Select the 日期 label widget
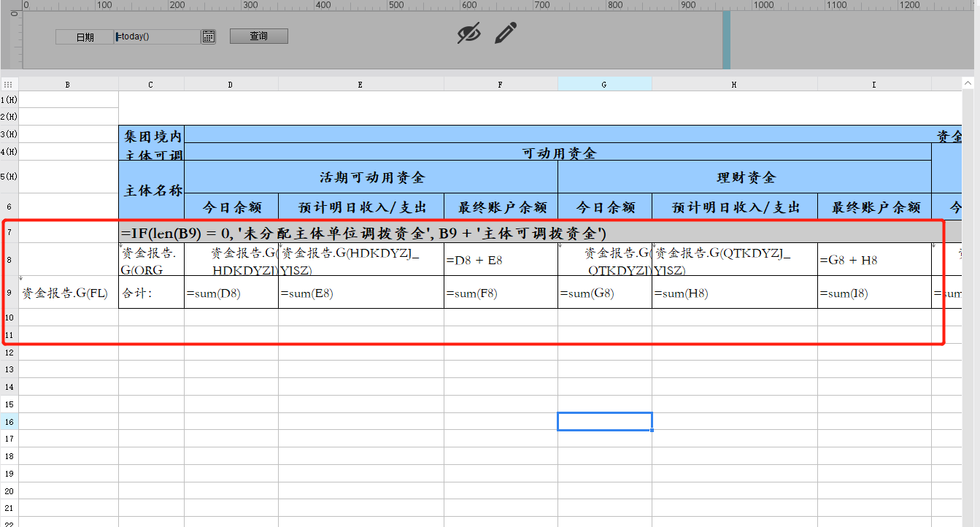The height and width of the screenshot is (527, 980). click(85, 36)
